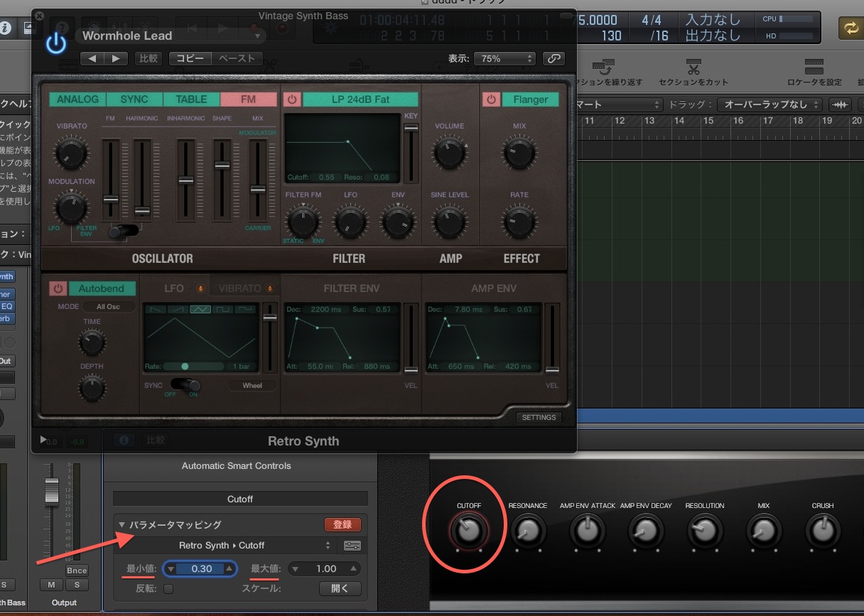Go to next preset with right arrow
864x616 pixels.
click(117, 59)
